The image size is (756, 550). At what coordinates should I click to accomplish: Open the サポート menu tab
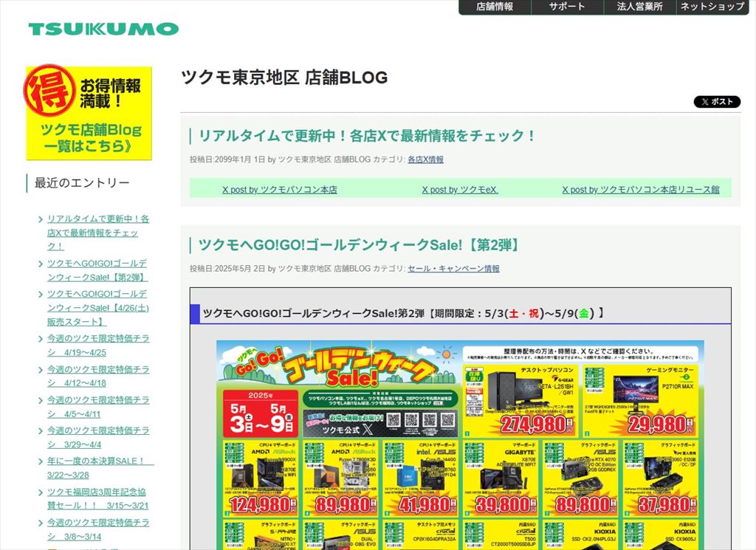tap(567, 7)
